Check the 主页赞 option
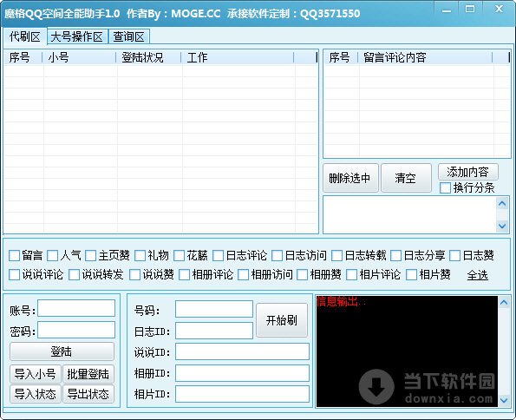Viewport: 516px width, 420px height. [x=91, y=256]
